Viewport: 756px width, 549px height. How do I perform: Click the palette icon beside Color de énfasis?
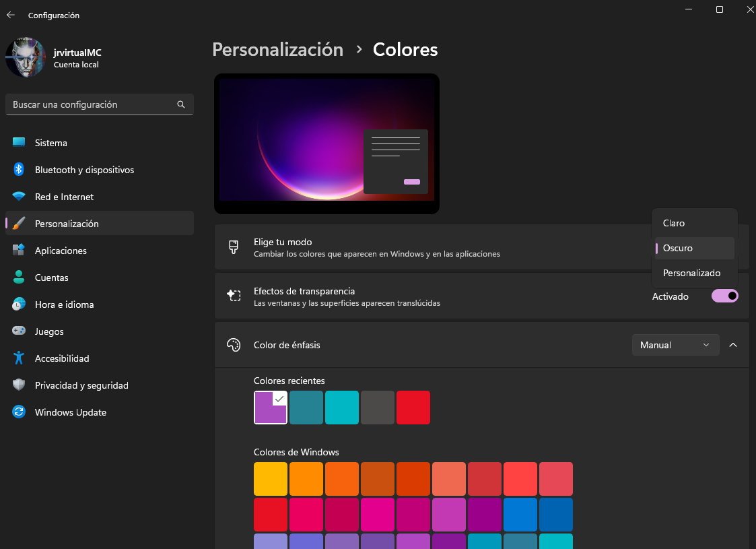(x=234, y=345)
